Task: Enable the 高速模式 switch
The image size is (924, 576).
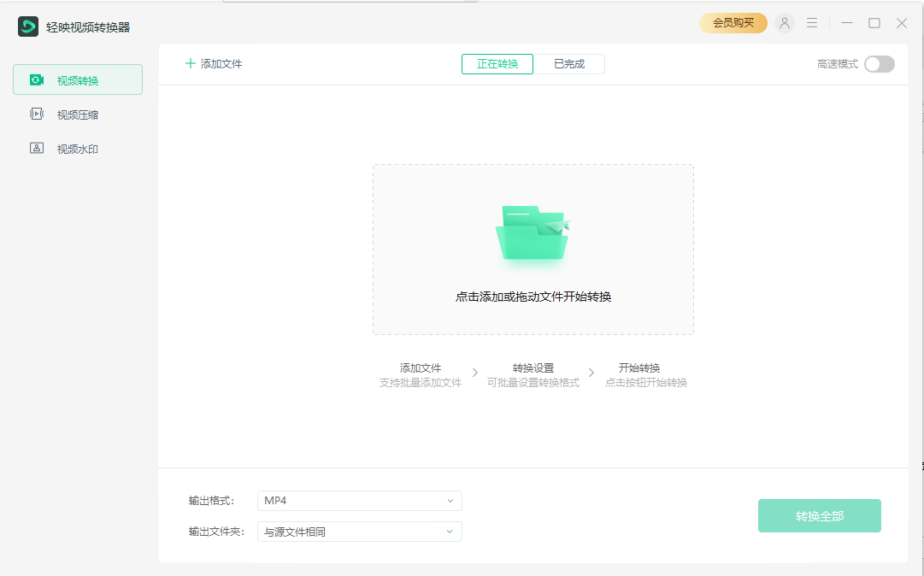Action: pyautogui.click(x=879, y=64)
